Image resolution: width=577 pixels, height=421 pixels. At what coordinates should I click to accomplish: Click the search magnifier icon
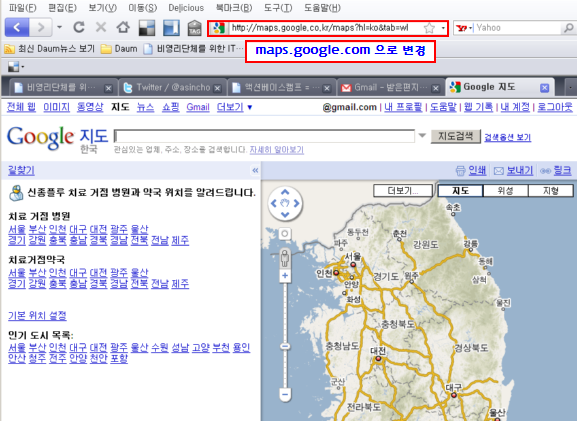coord(569,28)
